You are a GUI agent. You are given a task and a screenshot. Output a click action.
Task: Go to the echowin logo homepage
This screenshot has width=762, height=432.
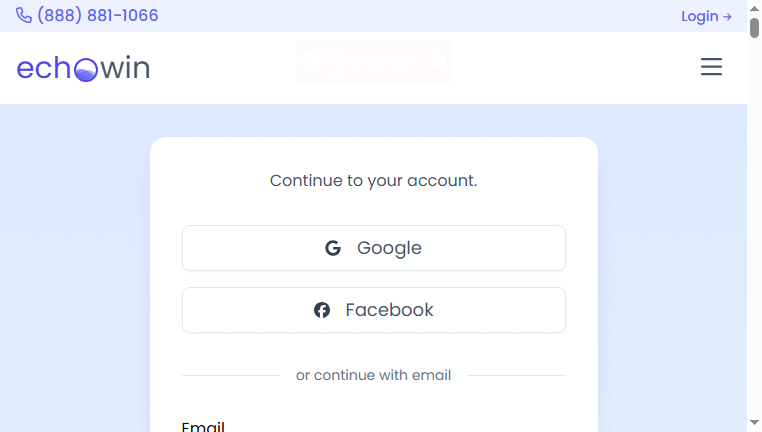pyautogui.click(x=83, y=68)
